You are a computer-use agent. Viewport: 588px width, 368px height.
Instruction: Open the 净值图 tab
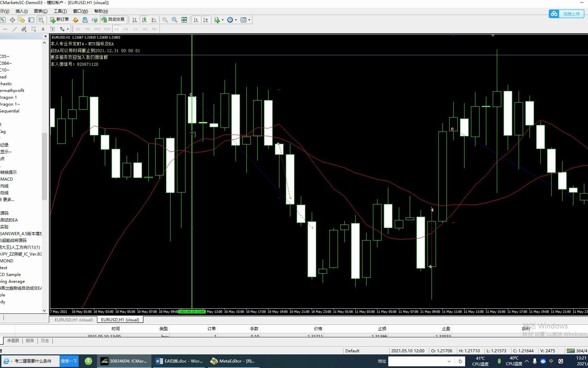tap(13, 340)
